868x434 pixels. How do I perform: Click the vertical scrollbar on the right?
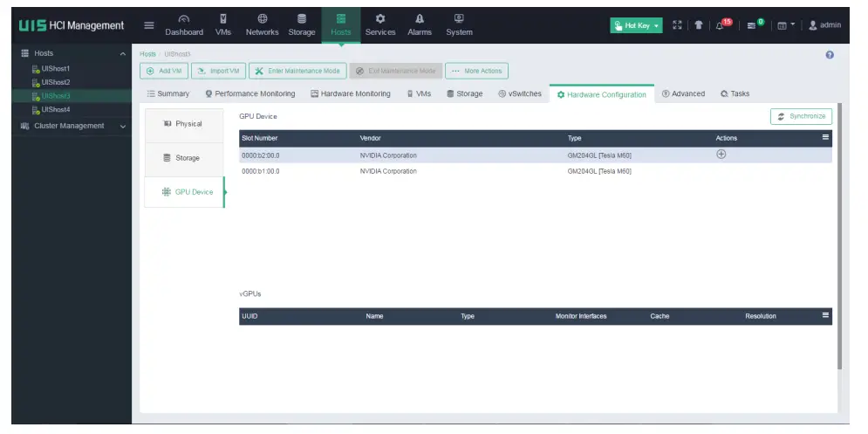(840, 237)
